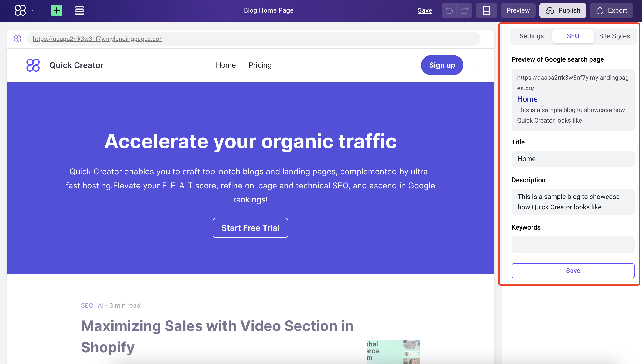The height and width of the screenshot is (364, 642).
Task: Select the hero description paragraph
Action: [x=251, y=186]
